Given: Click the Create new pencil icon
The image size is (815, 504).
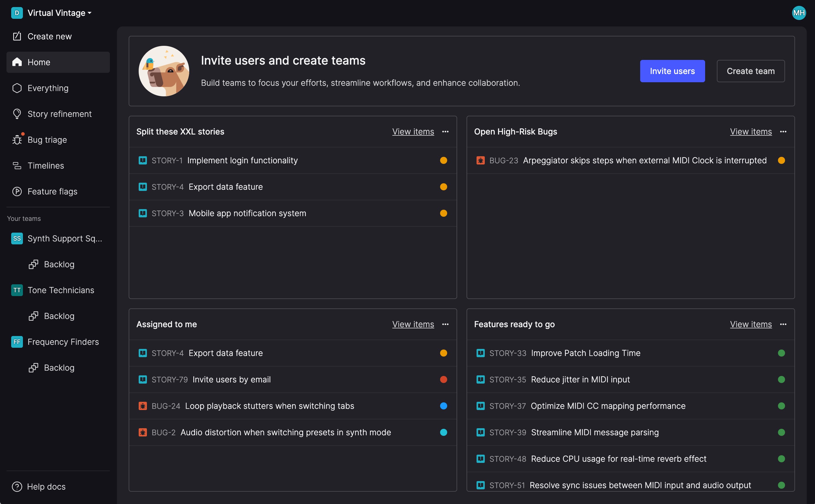Looking at the screenshot, I should pos(17,36).
